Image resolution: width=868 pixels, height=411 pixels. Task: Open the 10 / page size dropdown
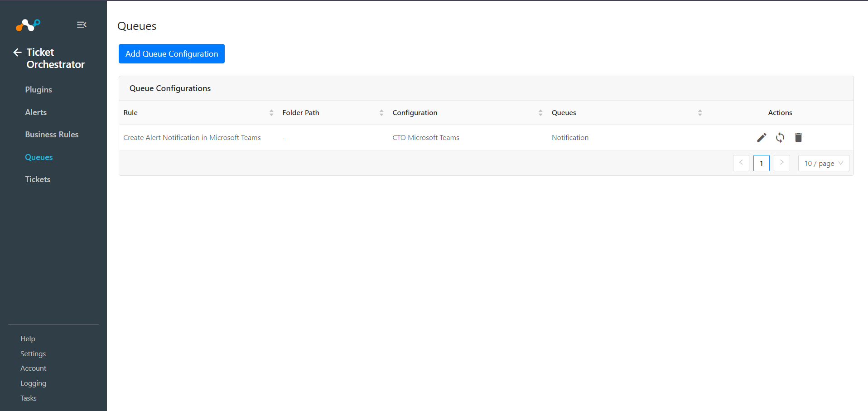tap(824, 163)
